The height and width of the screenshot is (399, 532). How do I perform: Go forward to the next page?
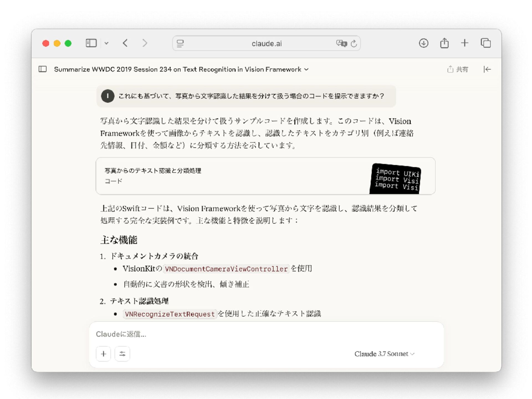coord(145,43)
